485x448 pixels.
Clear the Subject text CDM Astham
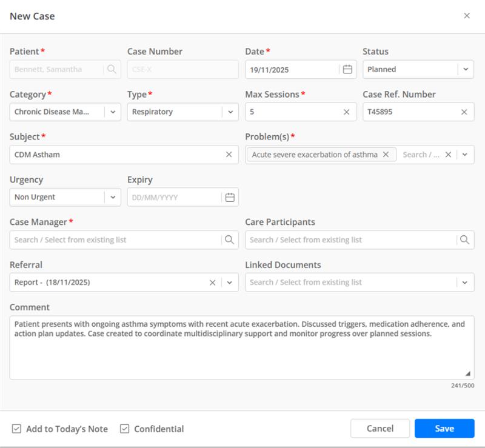(229, 155)
